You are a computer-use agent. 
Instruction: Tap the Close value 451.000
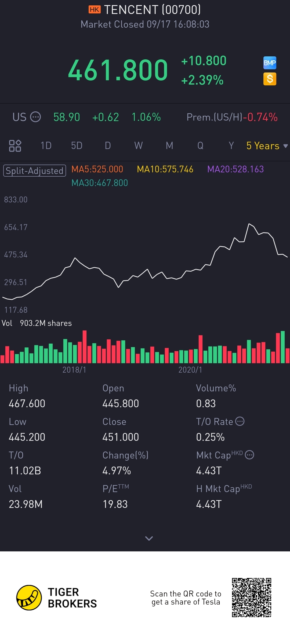(121, 437)
